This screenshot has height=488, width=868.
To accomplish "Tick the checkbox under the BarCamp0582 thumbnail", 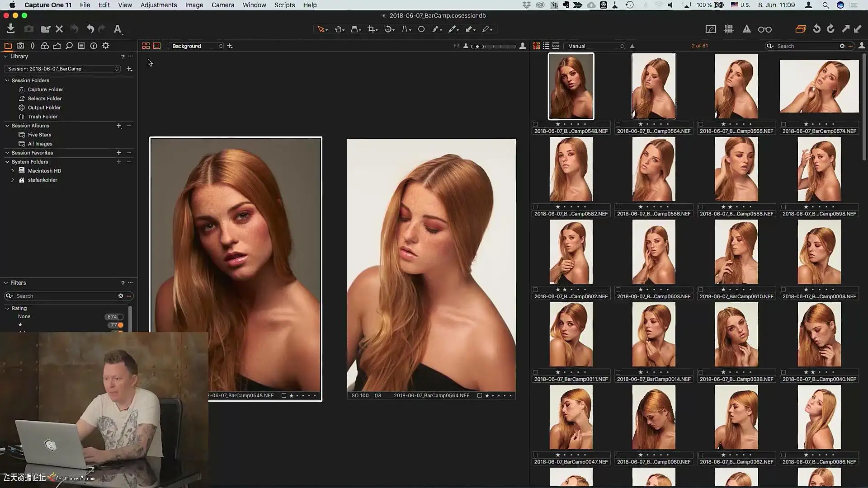I will point(535,207).
